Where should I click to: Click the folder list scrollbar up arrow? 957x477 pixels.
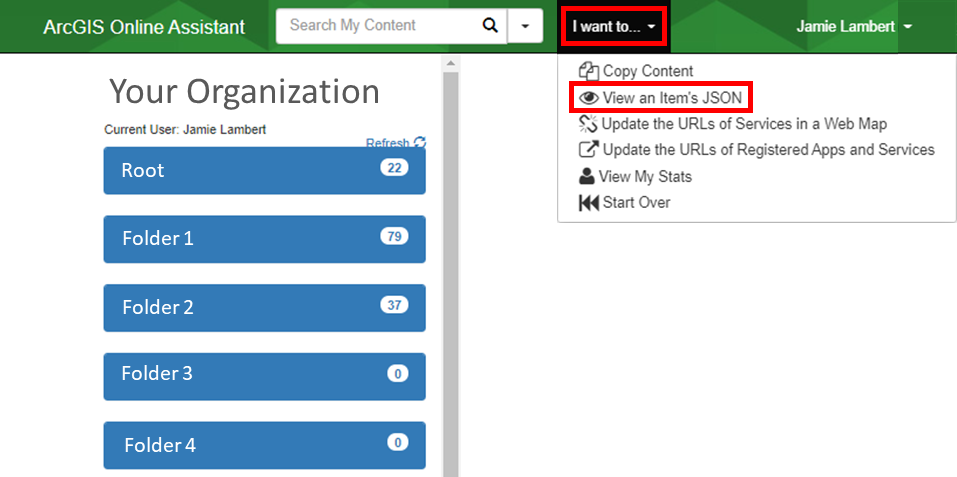pos(450,63)
